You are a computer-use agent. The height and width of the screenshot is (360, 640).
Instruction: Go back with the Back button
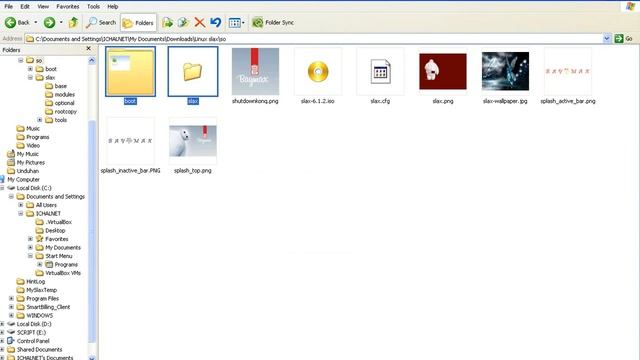pos(17,22)
